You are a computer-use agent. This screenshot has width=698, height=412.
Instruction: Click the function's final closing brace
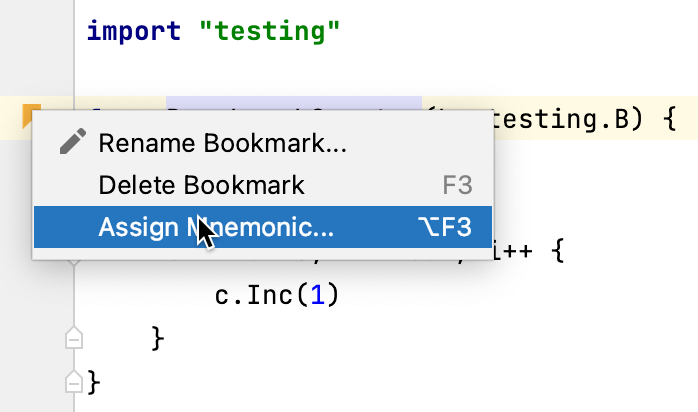[94, 380]
